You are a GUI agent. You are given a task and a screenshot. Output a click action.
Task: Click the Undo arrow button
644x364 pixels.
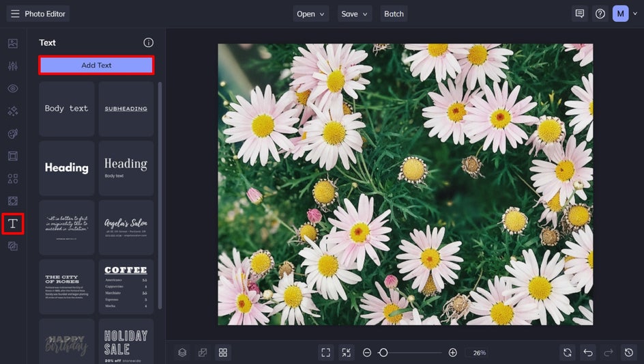coord(588,352)
